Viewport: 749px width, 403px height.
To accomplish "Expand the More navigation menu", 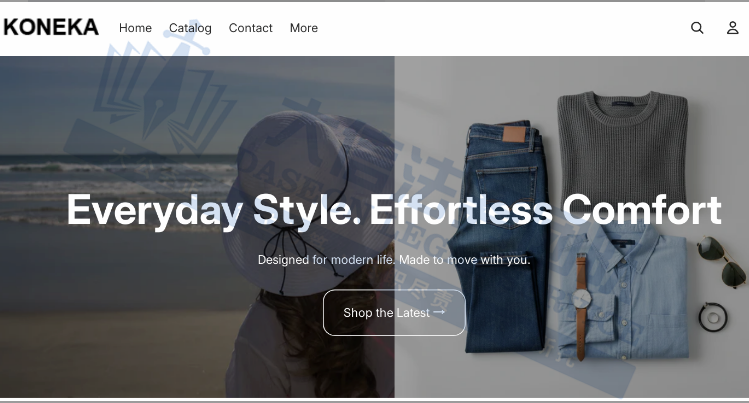I will coord(303,28).
